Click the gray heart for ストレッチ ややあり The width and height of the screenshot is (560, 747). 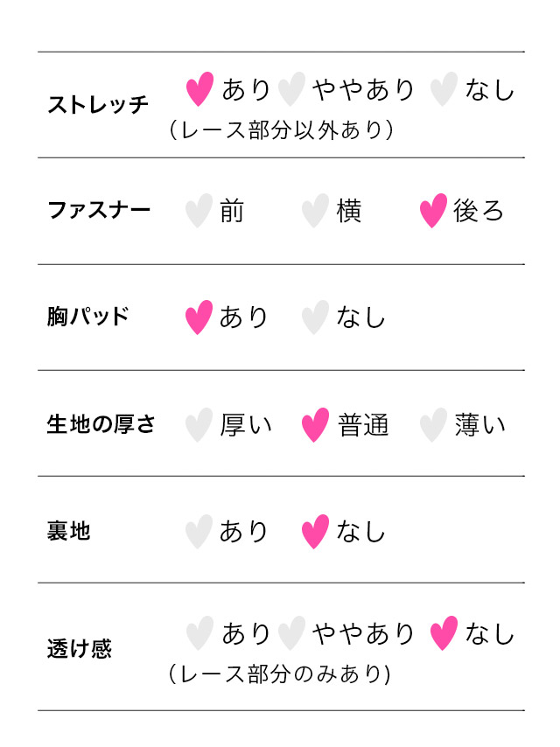click(291, 88)
